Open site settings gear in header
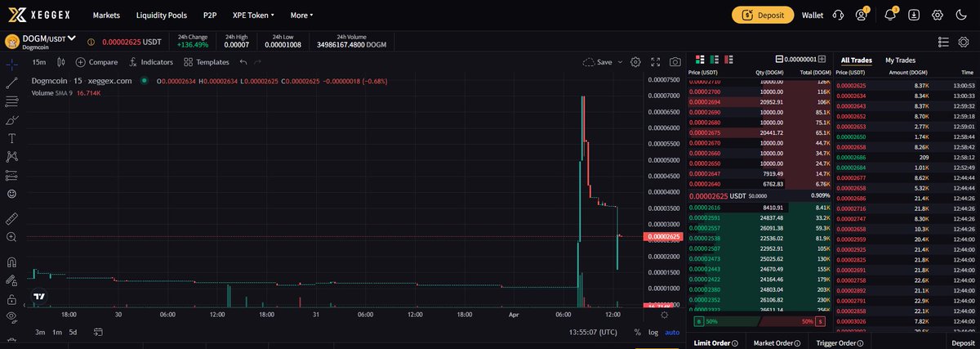The height and width of the screenshot is (349, 980). pos(937,15)
